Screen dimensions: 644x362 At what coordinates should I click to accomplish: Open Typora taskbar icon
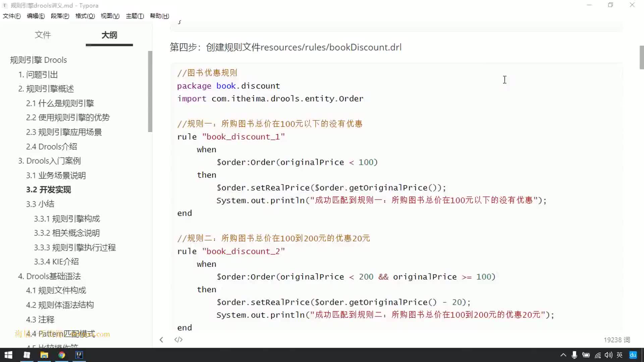[x=26, y=355]
